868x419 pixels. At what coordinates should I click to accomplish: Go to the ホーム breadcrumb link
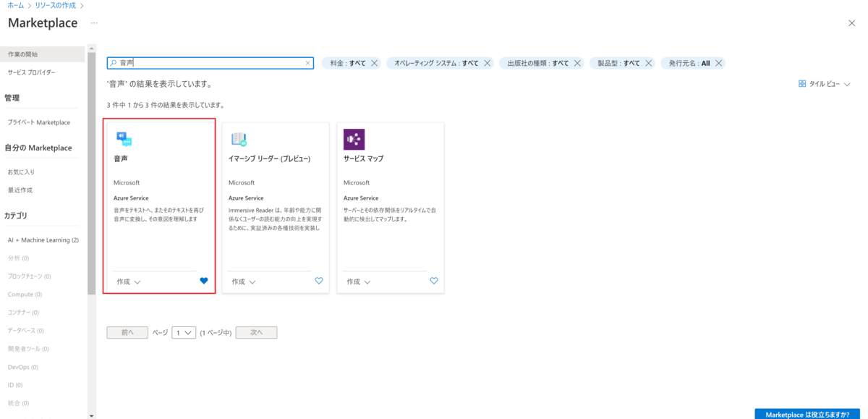click(x=16, y=6)
